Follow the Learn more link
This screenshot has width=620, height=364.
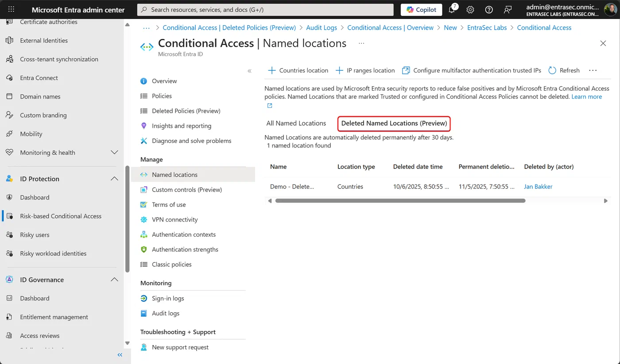tap(586, 96)
